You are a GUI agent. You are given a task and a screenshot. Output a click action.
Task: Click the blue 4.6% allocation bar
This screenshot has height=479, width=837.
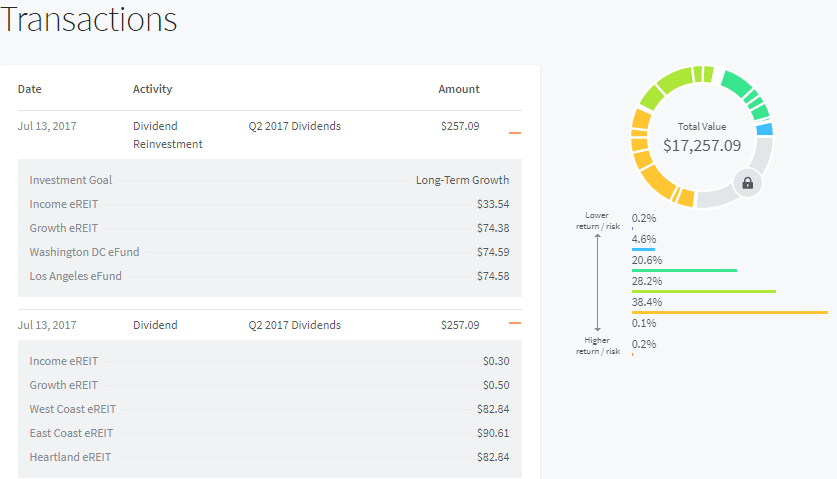(x=643, y=249)
